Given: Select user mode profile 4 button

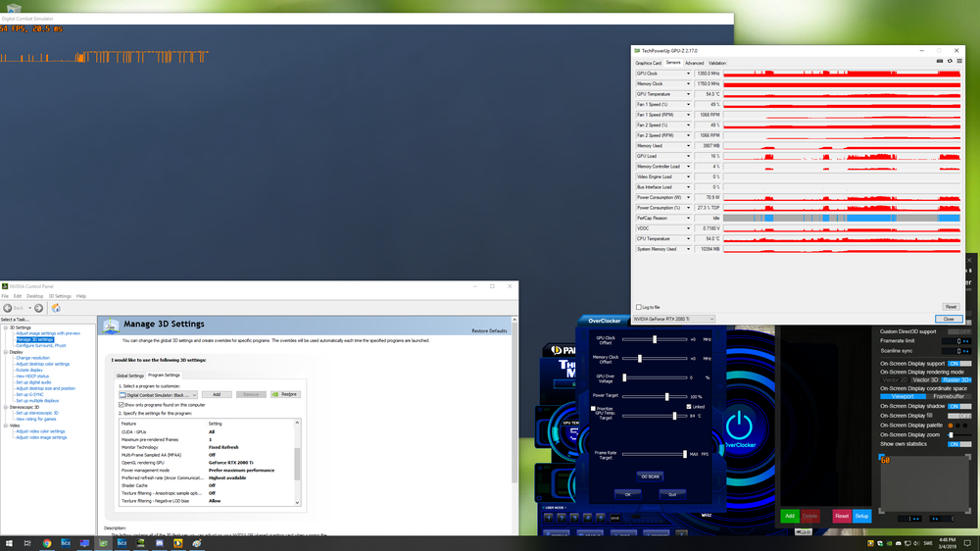Looking at the screenshot, I should [x=587, y=518].
